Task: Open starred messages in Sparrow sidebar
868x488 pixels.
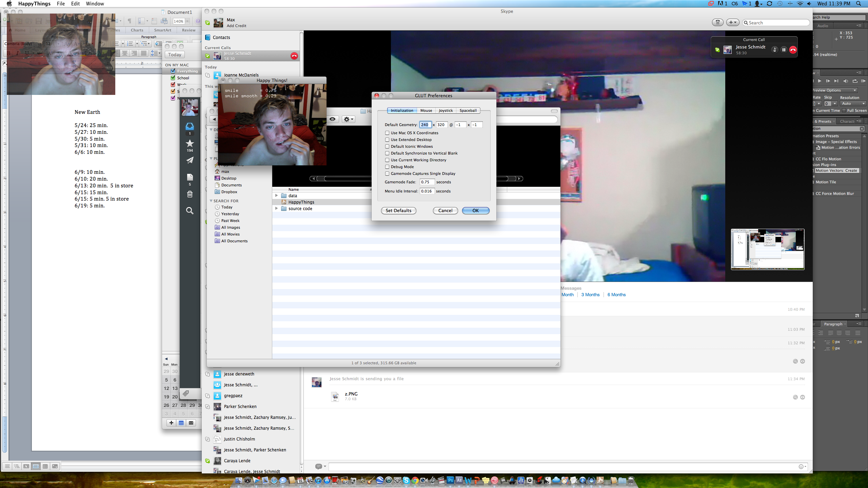Action: pyautogui.click(x=190, y=143)
